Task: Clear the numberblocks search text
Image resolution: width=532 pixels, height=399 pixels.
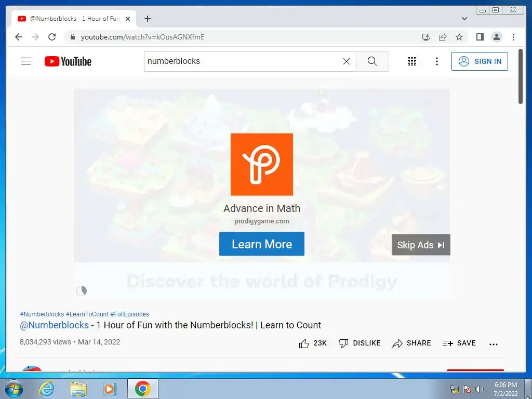Action: 346,61
